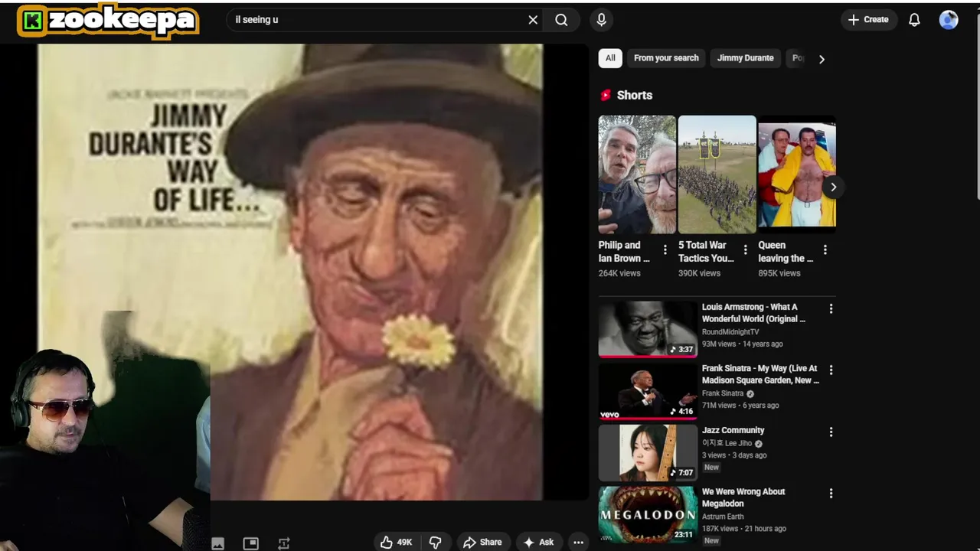Click the "895K views" text

click(779, 273)
